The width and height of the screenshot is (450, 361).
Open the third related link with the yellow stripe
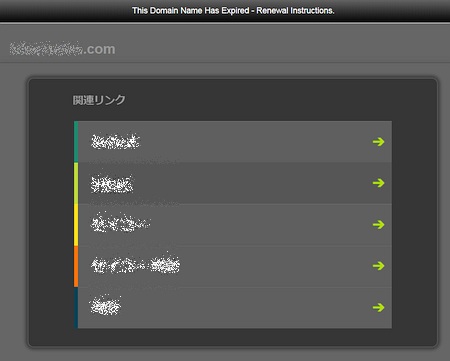(x=233, y=225)
